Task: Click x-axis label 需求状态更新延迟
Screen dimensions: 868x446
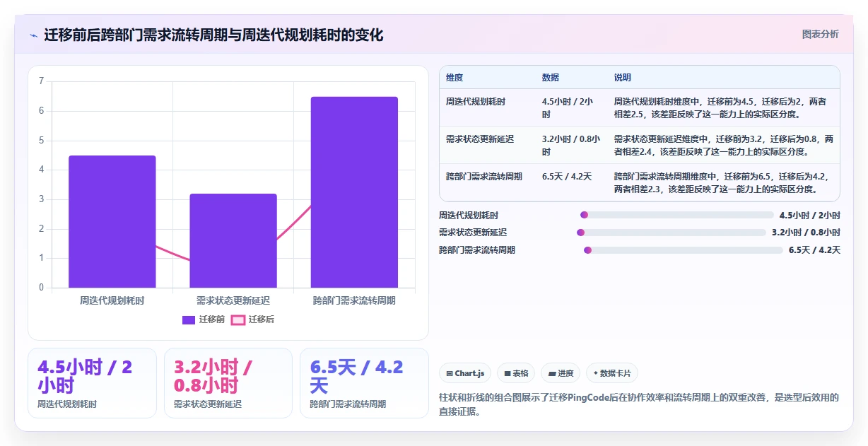Action: 233,300
